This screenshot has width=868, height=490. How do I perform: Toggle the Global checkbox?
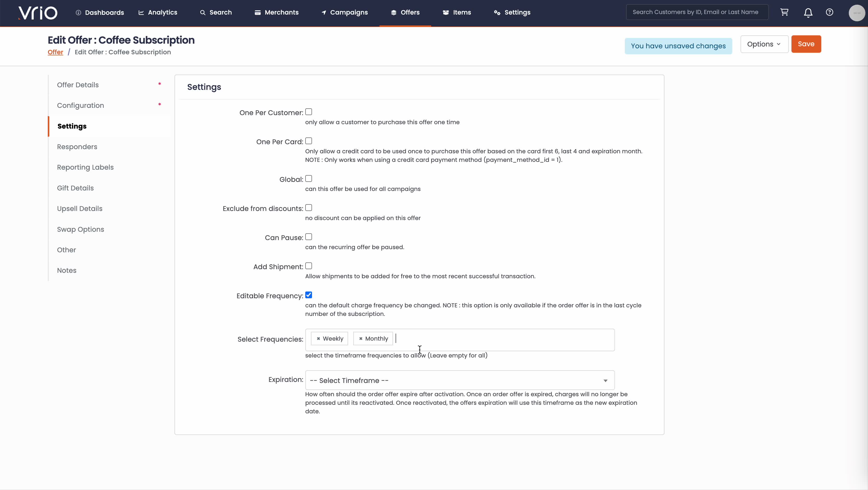[309, 179]
